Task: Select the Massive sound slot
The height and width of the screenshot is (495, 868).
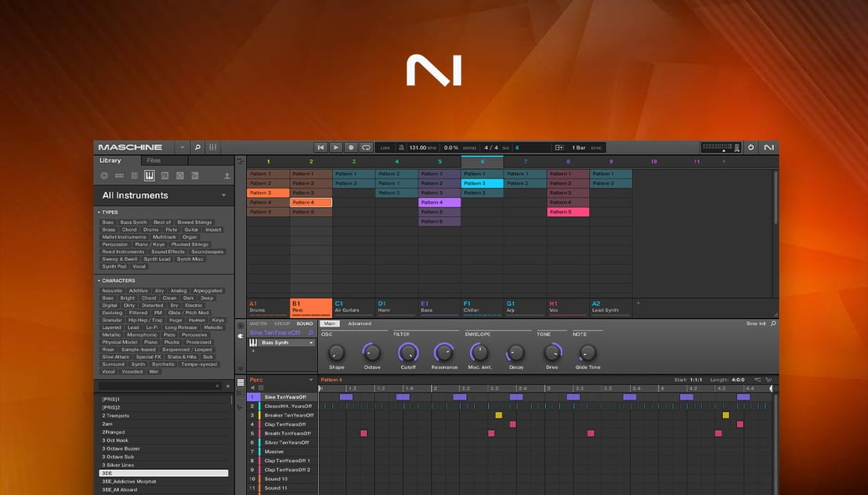Action: pyautogui.click(x=282, y=451)
